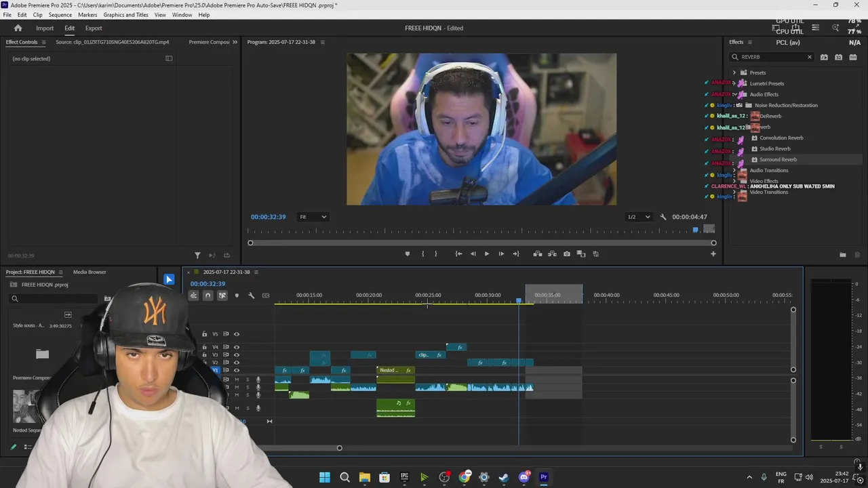Image resolution: width=868 pixels, height=488 pixels.
Task: Click the Effect Controls filter funnel icon
Action: [197, 255]
